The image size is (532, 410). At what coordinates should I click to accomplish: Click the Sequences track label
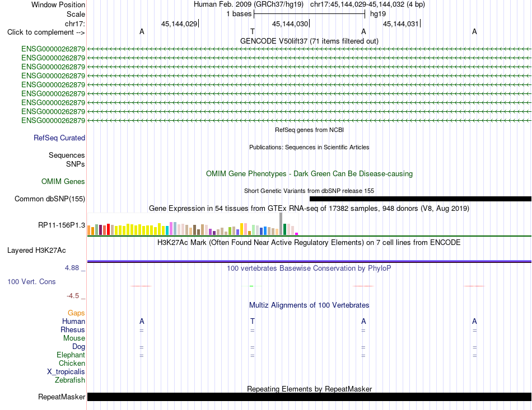tap(67, 155)
